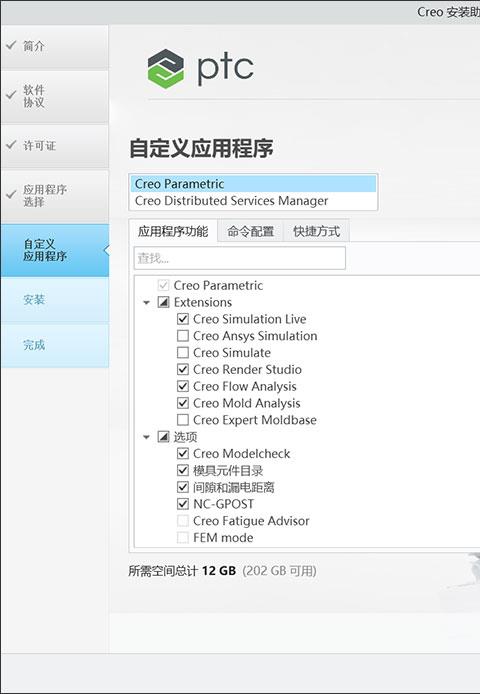
Task: Uncheck Creo Render Studio
Action: pos(183,370)
